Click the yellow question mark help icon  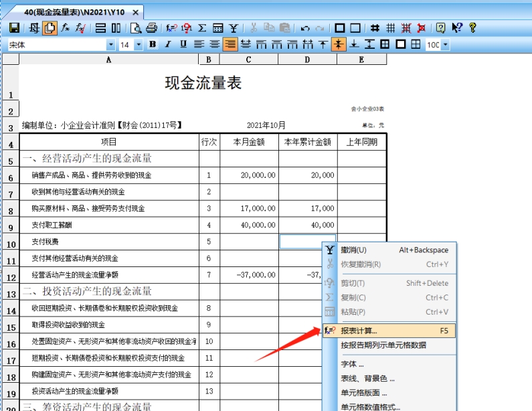click(472, 28)
